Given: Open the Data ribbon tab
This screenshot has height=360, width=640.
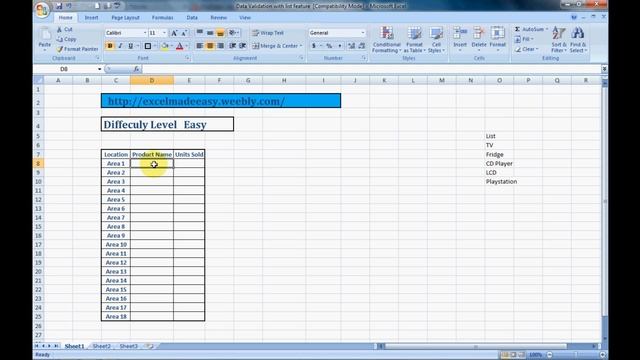Looking at the screenshot, I should pos(192,18).
